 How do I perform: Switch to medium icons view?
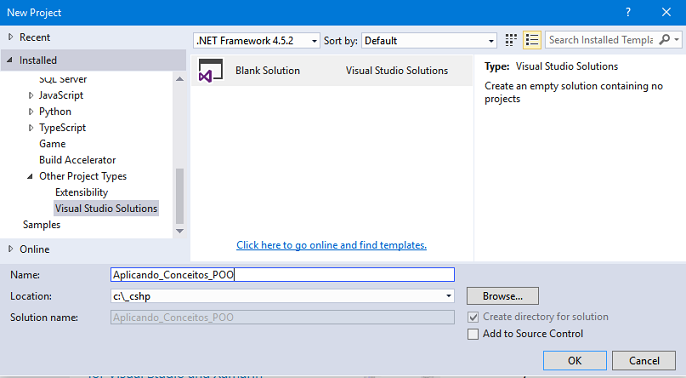[x=511, y=40]
